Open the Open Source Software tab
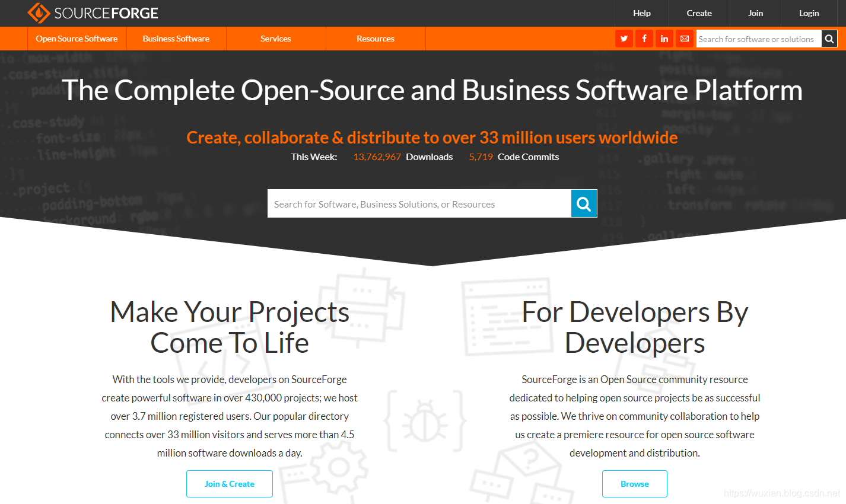The image size is (846, 504). tap(77, 39)
